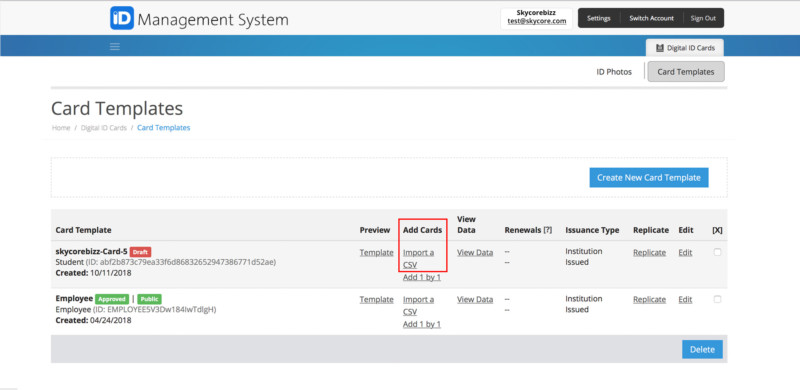Select the Card Templates tab button
This screenshot has height=390, width=800.
tap(686, 72)
